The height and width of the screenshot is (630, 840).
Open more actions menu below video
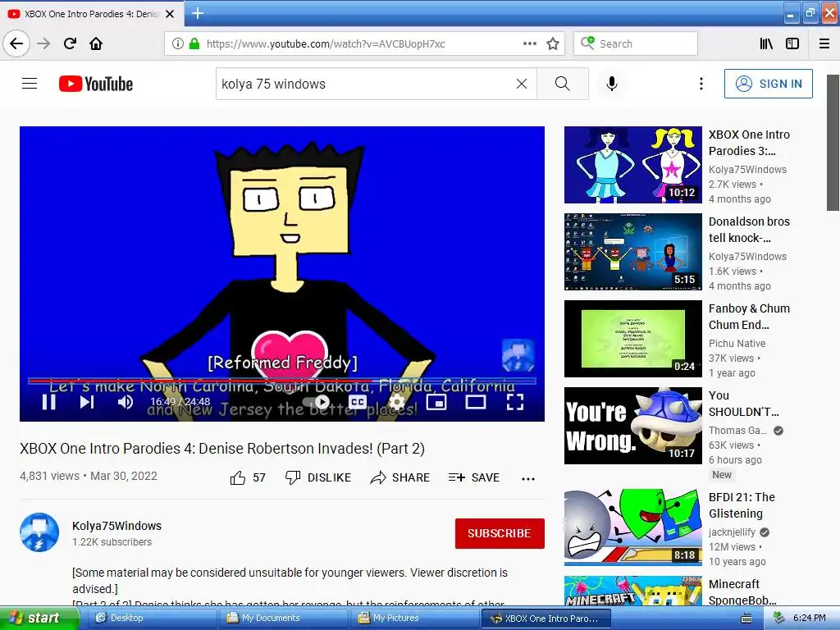pyautogui.click(x=528, y=478)
